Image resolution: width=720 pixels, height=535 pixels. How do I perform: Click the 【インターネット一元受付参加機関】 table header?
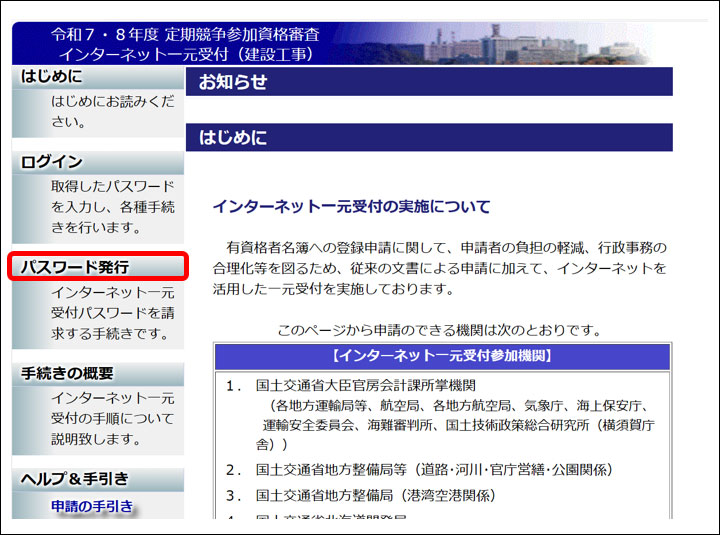tap(442, 356)
